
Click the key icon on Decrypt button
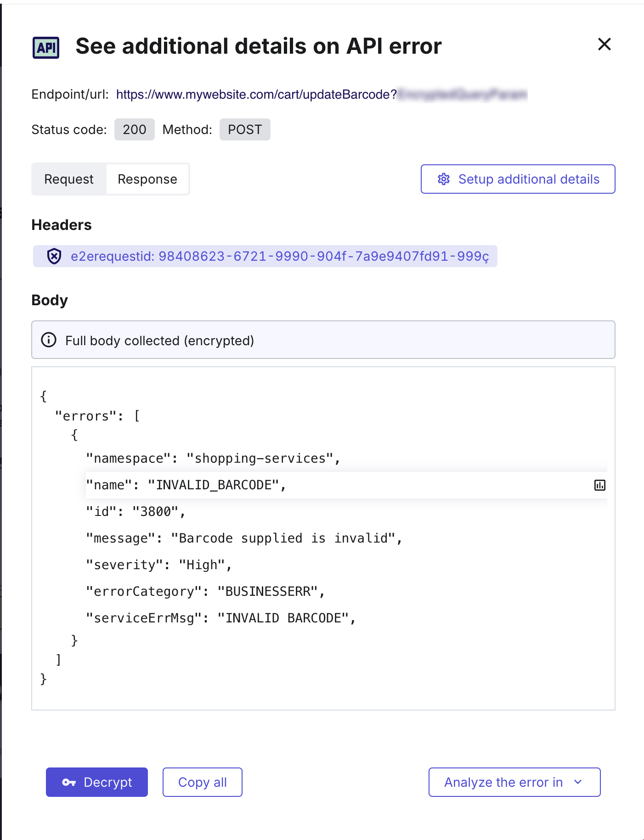tap(69, 782)
